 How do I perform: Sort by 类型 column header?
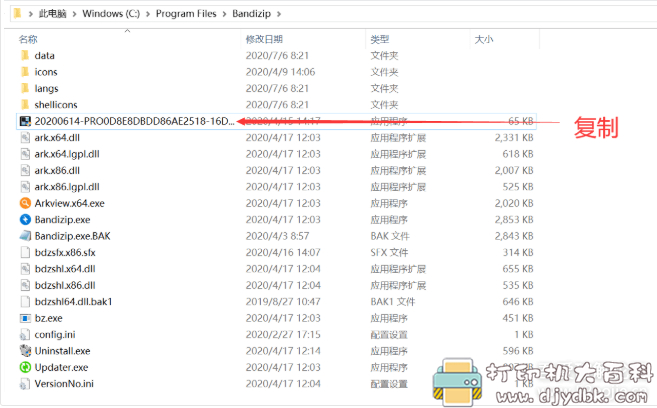pos(380,39)
